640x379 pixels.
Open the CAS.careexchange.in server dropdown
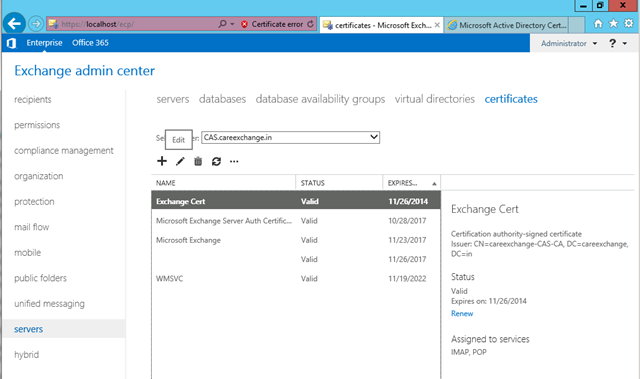click(x=290, y=137)
